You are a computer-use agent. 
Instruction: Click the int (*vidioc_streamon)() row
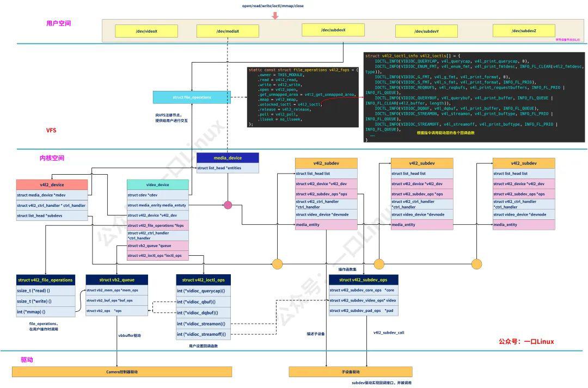pos(203,324)
